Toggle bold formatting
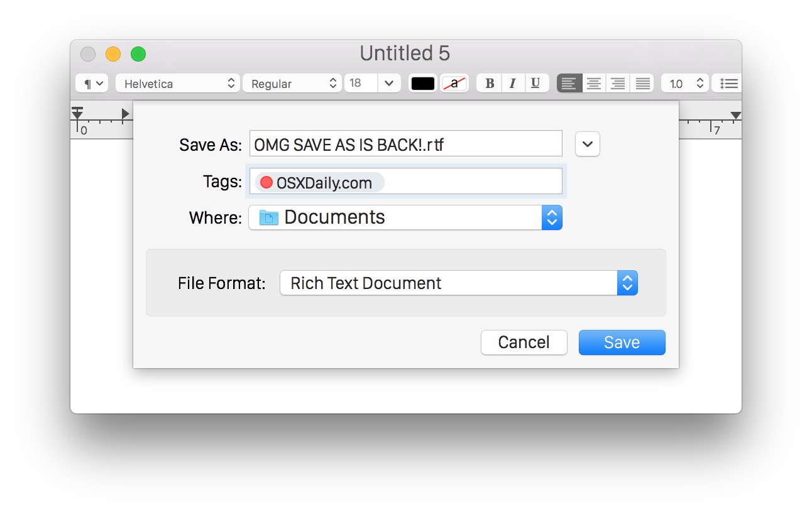The height and width of the screenshot is (514, 812). point(490,84)
